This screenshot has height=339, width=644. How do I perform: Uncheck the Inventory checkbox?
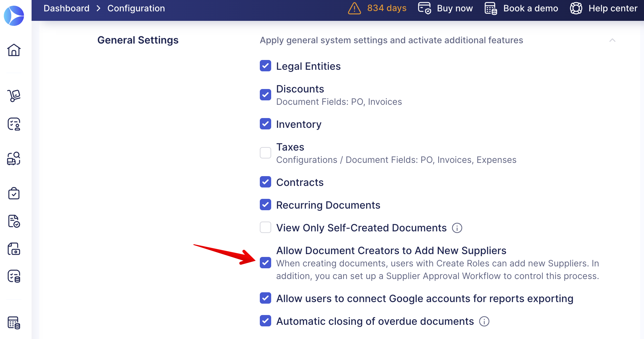(x=265, y=124)
